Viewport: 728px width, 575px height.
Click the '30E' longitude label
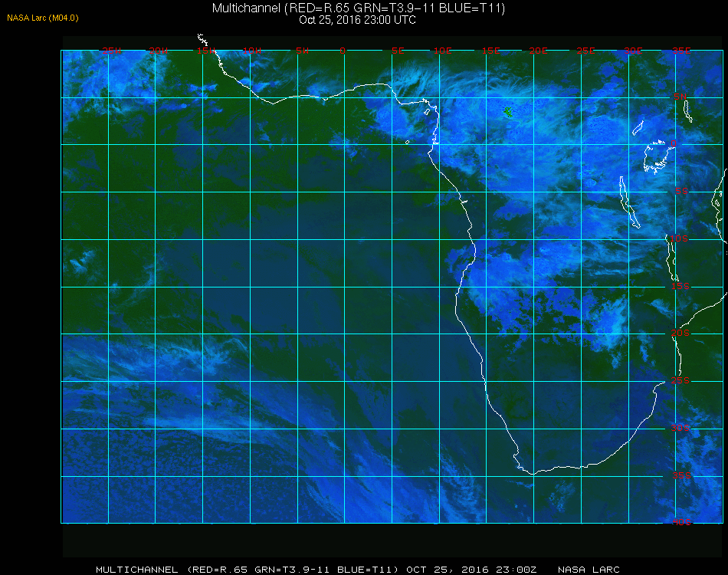tap(633, 51)
